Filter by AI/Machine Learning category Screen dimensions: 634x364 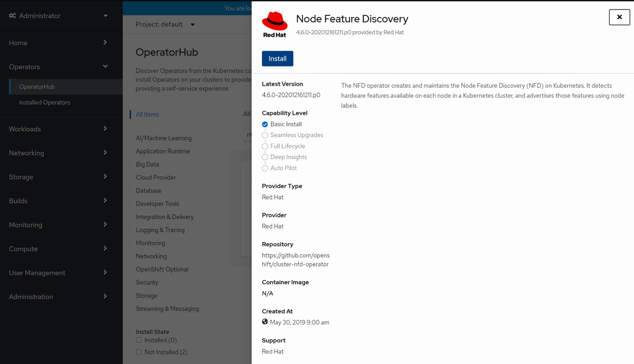[x=164, y=138]
